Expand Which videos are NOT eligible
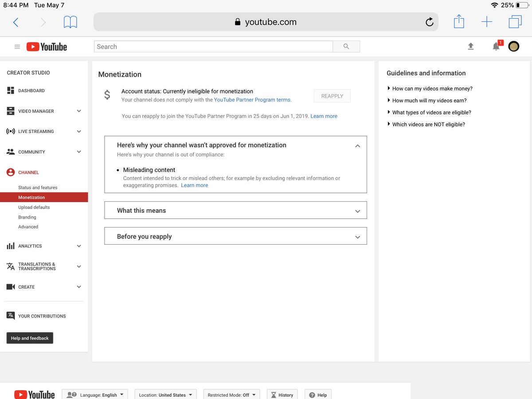The image size is (532, 399). (x=426, y=125)
